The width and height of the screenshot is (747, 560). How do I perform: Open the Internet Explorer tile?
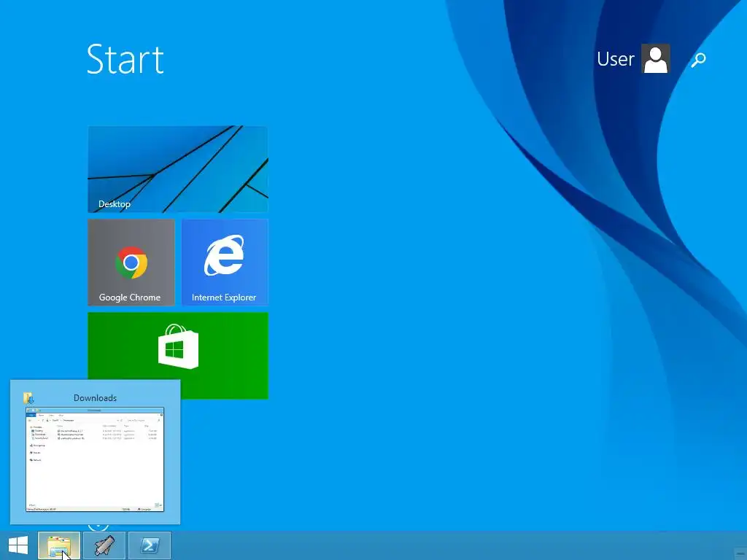tap(225, 262)
